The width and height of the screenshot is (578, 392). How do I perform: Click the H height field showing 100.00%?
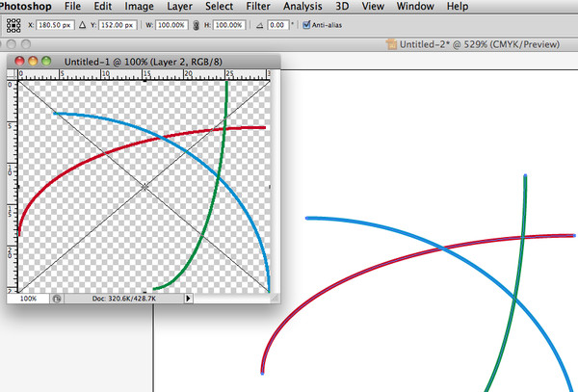[229, 25]
